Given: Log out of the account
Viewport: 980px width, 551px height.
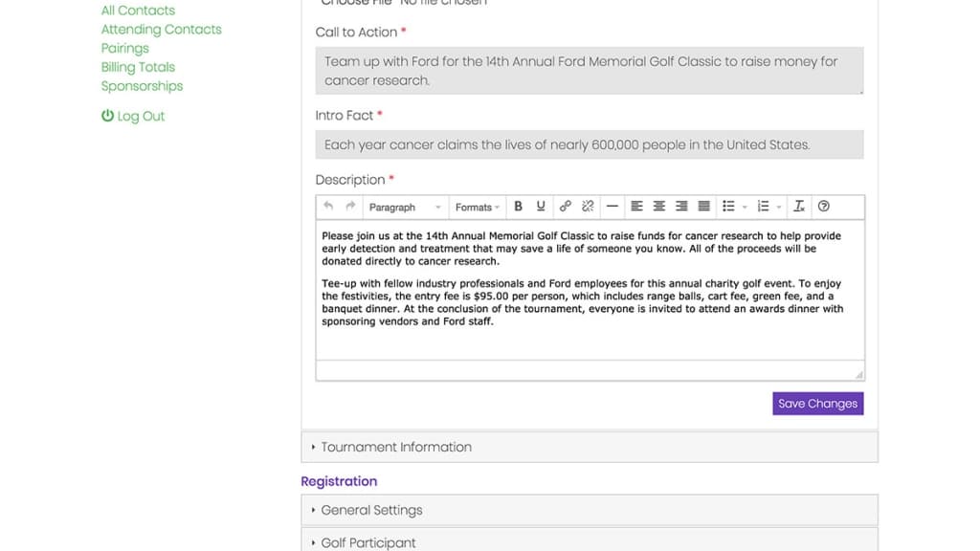Looking at the screenshot, I should 133,116.
